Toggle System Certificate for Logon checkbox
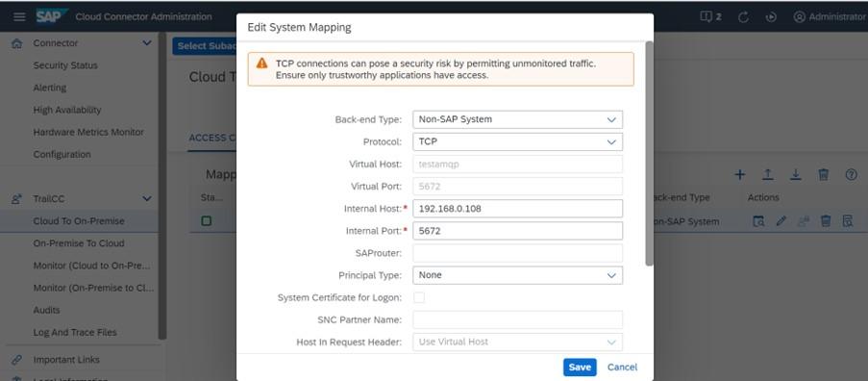 [420, 297]
